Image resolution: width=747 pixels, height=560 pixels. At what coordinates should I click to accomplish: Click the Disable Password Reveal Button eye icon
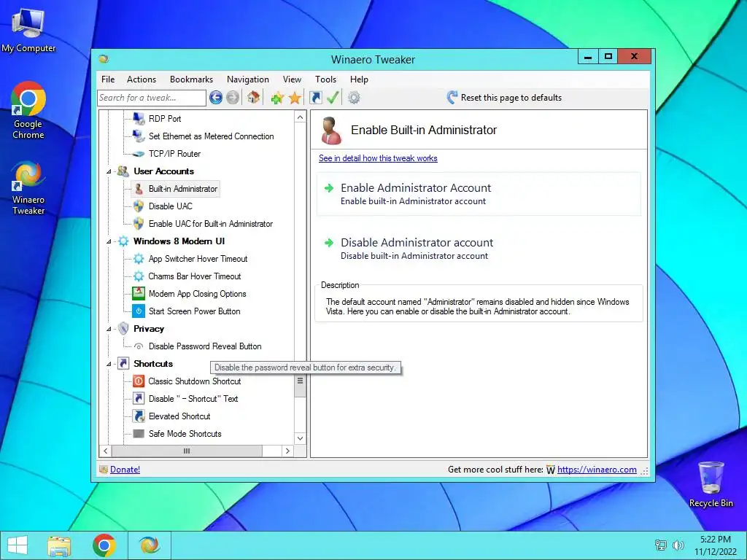click(x=139, y=346)
